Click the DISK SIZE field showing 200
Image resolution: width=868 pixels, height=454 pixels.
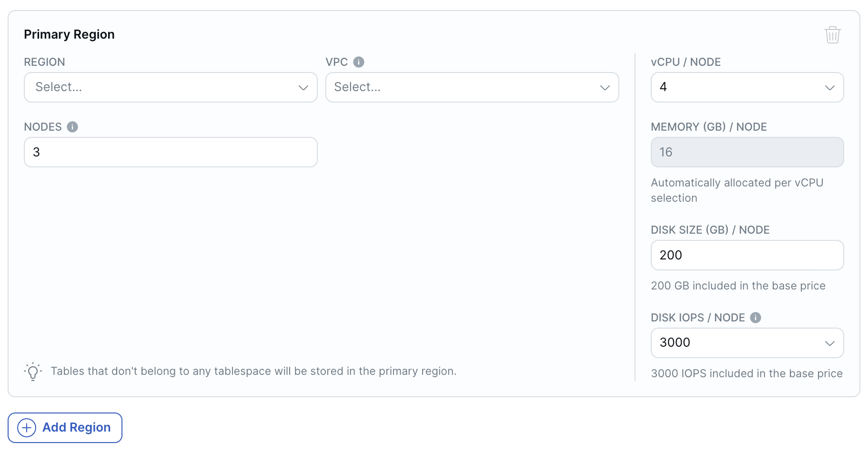747,255
